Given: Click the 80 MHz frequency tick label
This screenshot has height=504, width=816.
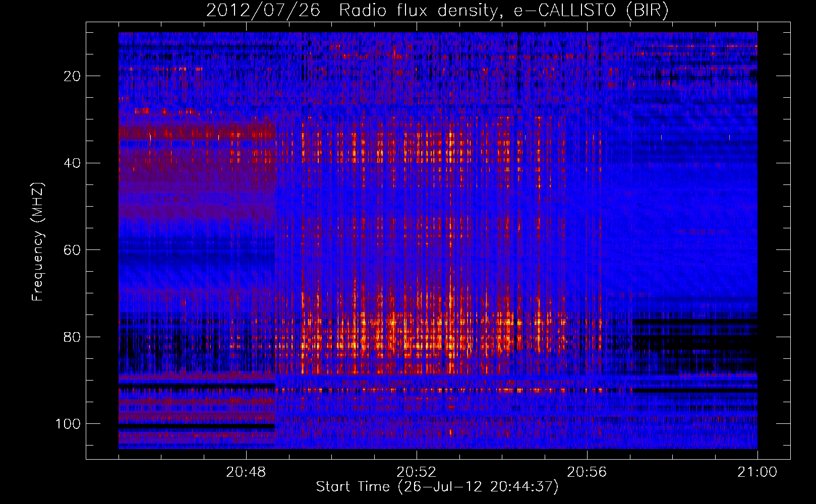Looking at the screenshot, I should point(72,337).
